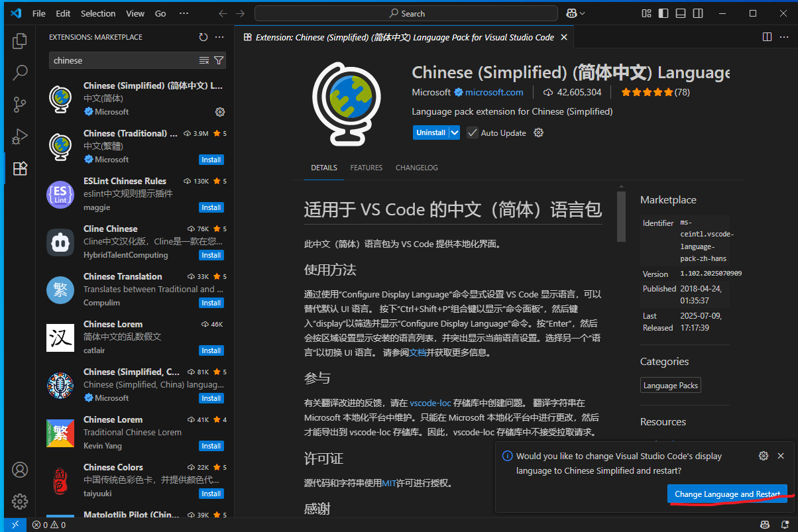
Task: Open editor More Actions ellipsis
Action: point(784,37)
